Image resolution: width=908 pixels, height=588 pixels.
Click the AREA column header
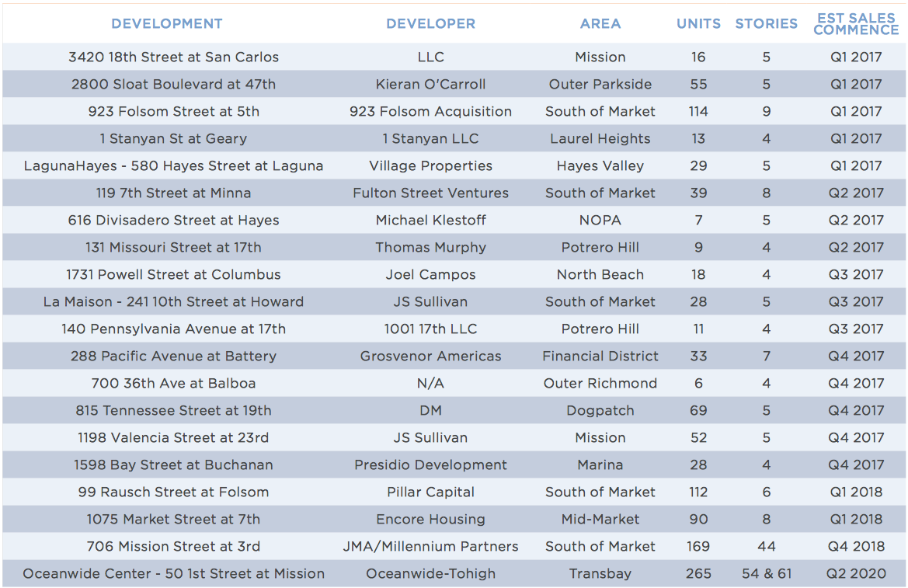[x=600, y=24]
